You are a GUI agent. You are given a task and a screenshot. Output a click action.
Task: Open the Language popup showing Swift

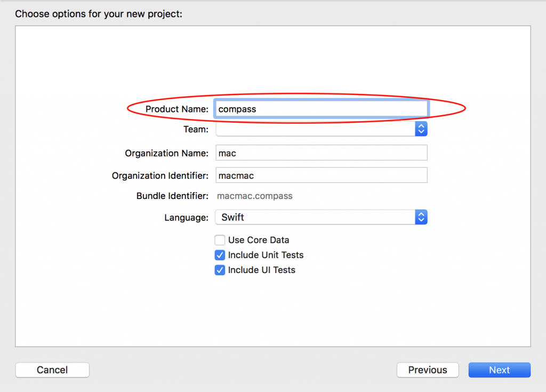point(315,218)
